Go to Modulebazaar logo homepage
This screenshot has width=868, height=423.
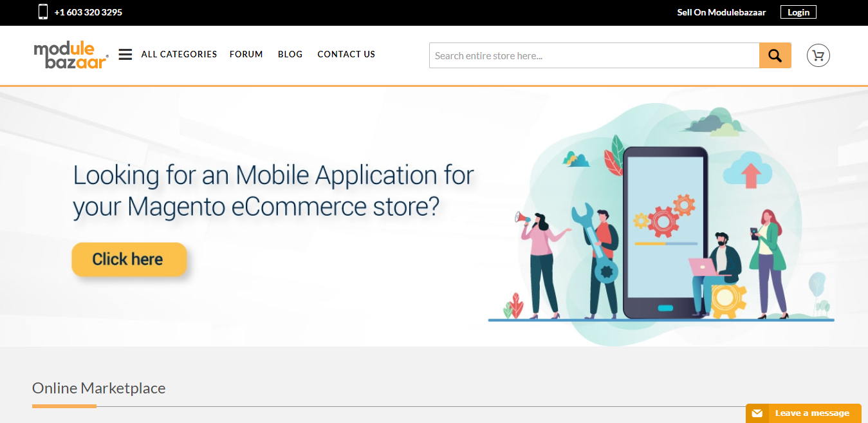tap(71, 55)
